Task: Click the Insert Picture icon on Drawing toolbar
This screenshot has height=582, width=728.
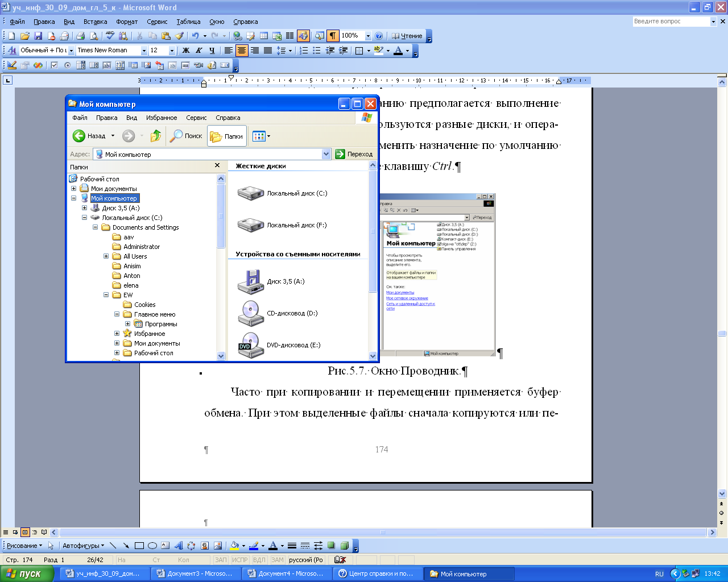Action: tap(218, 546)
